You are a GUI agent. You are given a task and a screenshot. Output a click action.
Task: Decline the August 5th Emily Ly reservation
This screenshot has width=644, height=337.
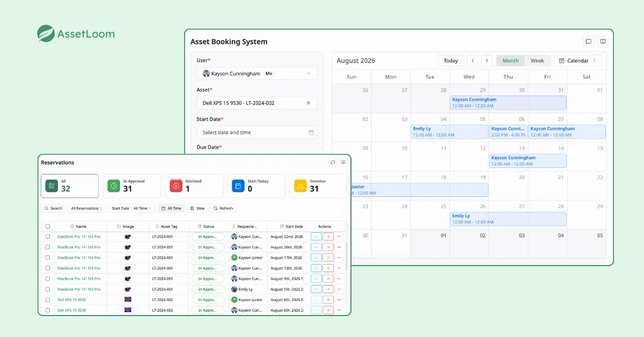(x=328, y=289)
